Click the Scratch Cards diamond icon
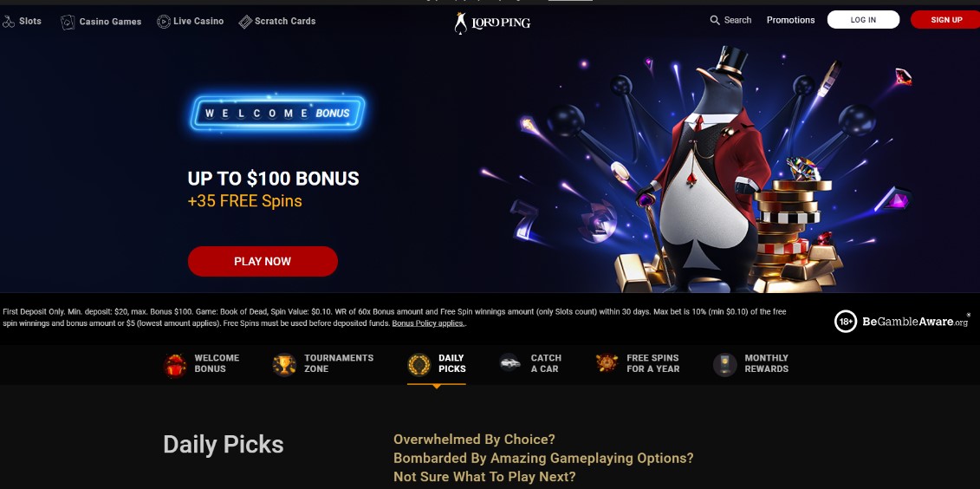The image size is (980, 489). tap(245, 22)
